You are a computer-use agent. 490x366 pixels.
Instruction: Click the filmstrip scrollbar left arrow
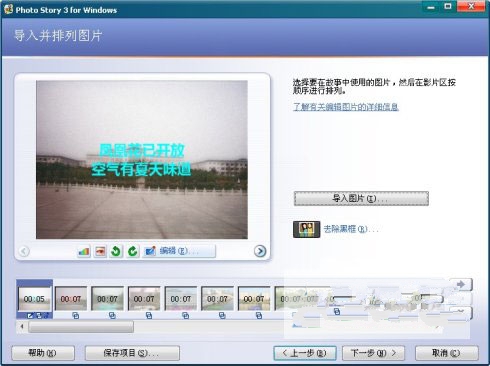[x=22, y=327]
